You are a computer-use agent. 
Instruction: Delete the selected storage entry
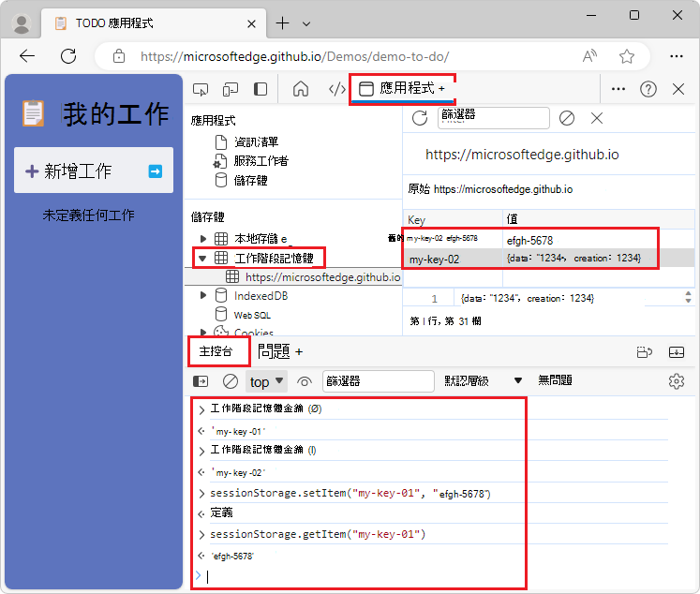[597, 118]
